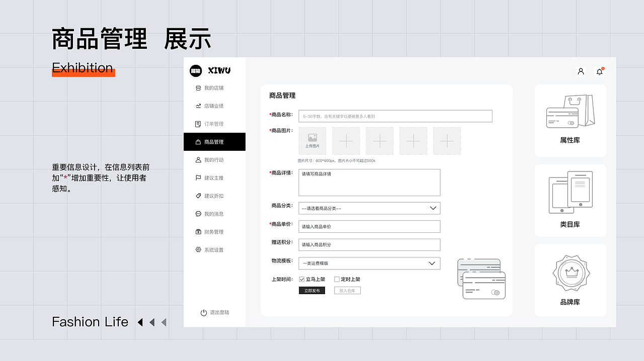This screenshot has width=644, height=361.
Task: Click the 立即发布 button
Action: coord(311,290)
